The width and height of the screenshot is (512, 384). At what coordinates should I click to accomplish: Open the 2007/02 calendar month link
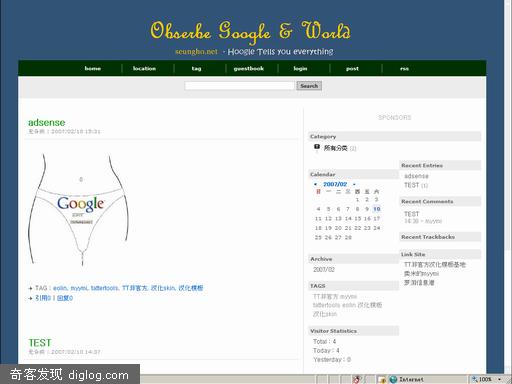[335, 184]
